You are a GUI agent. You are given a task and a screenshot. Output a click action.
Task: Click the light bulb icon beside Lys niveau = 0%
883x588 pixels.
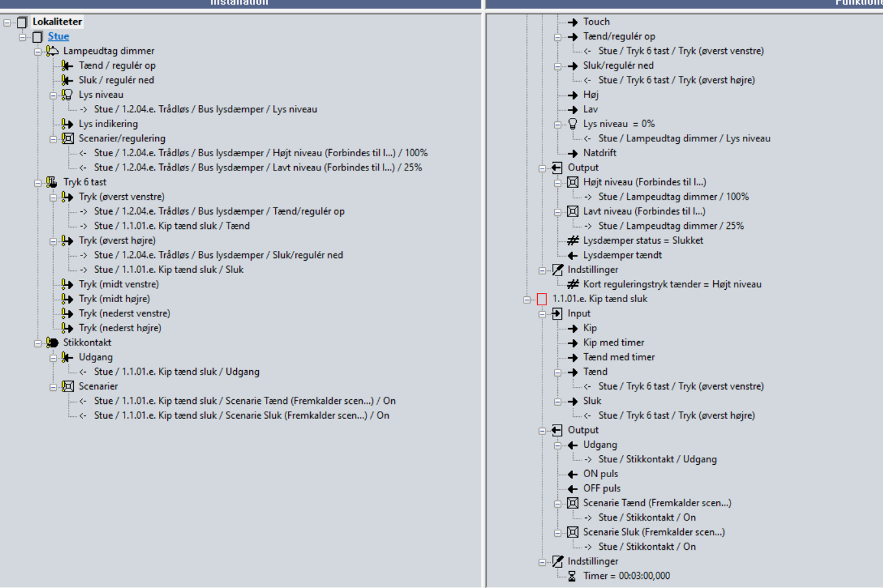click(x=572, y=124)
